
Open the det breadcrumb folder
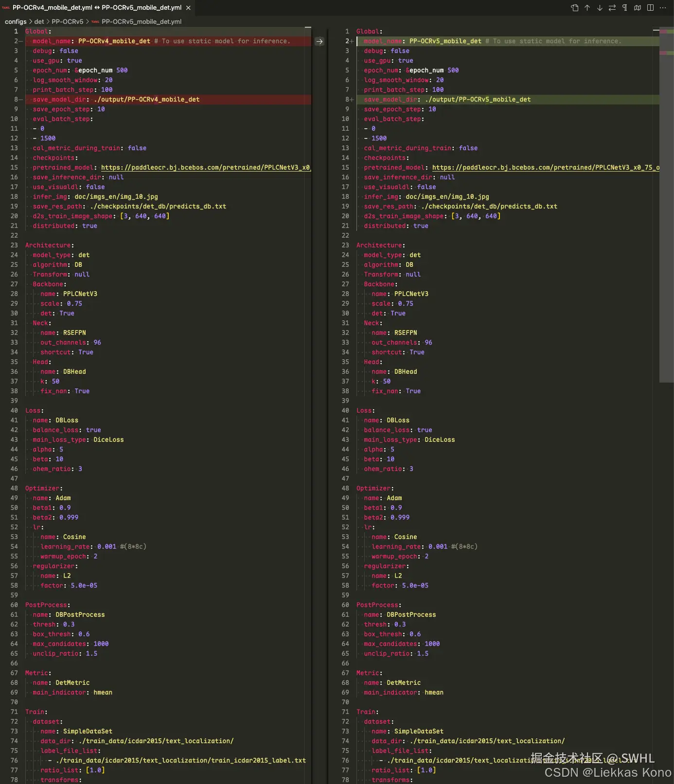[39, 21]
